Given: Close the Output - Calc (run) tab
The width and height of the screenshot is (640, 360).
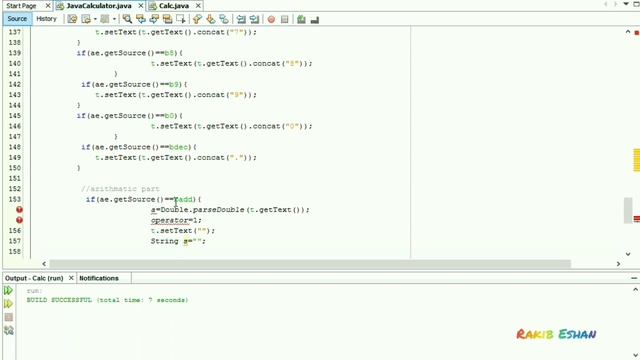Looking at the screenshot, I should point(71,278).
